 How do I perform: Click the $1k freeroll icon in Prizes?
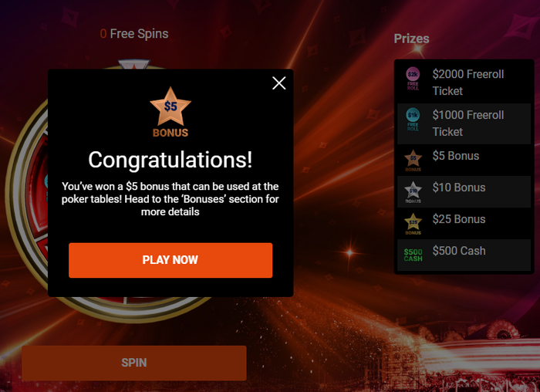(413, 120)
